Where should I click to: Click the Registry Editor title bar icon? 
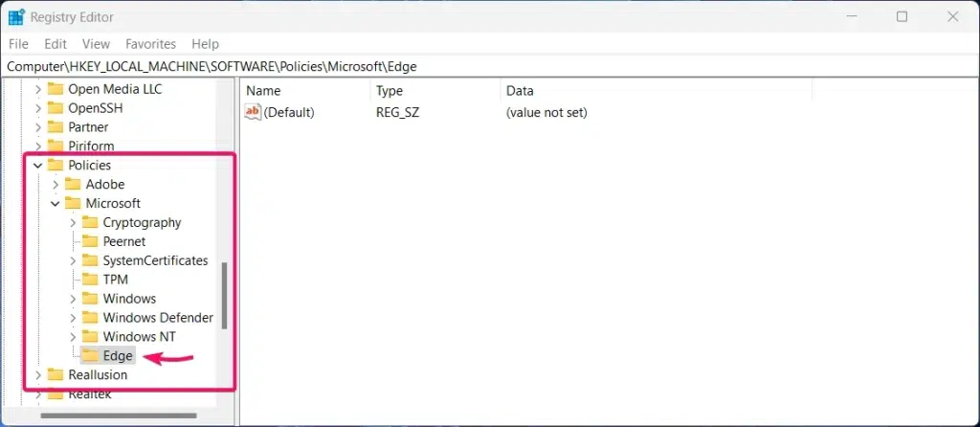tap(16, 17)
